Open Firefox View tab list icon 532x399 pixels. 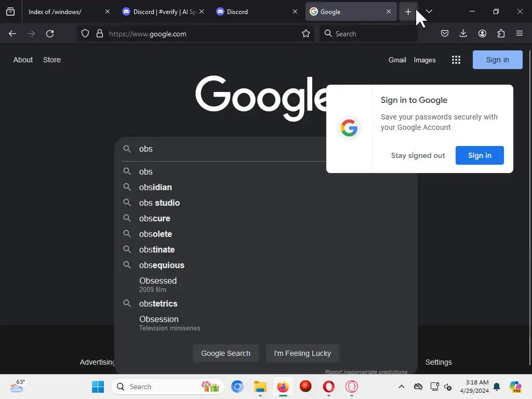[10, 12]
